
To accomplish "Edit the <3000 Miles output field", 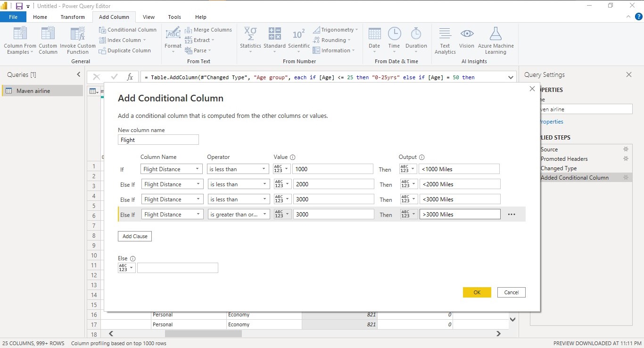I will point(460,199).
